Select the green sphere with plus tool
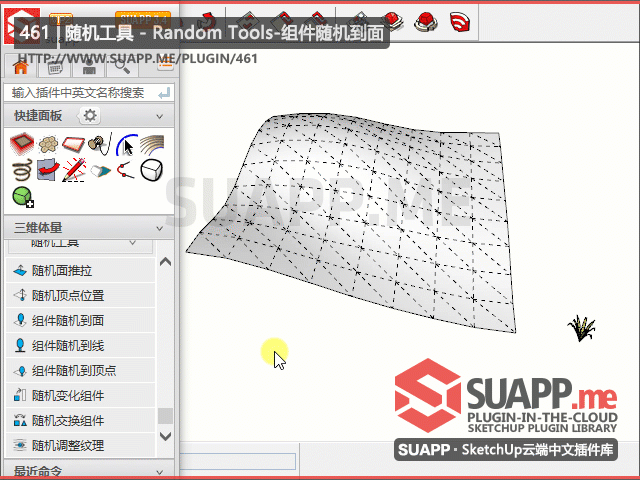Image resolution: width=640 pixels, height=480 pixels. 23,197
